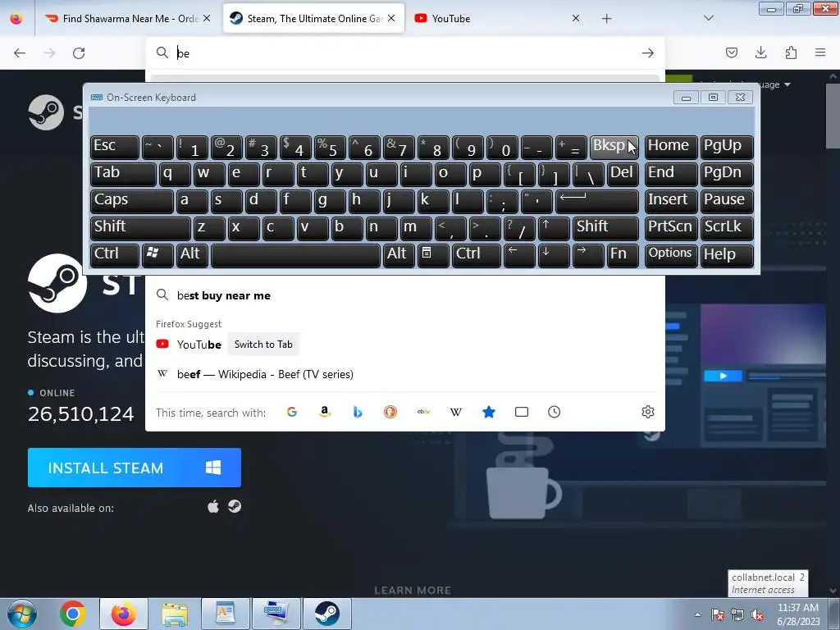The image size is (840, 630).
Task: Toggle the Caps lock key
Action: [x=132, y=201]
